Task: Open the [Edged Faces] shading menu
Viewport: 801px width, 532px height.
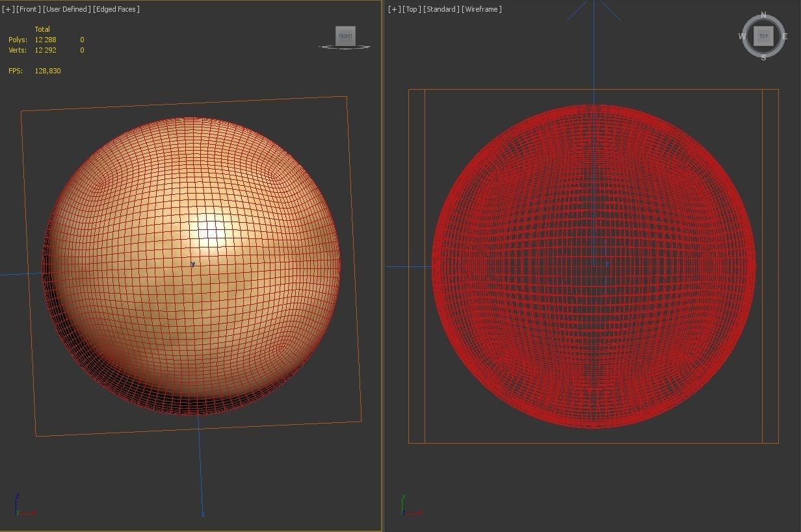Action: point(116,9)
